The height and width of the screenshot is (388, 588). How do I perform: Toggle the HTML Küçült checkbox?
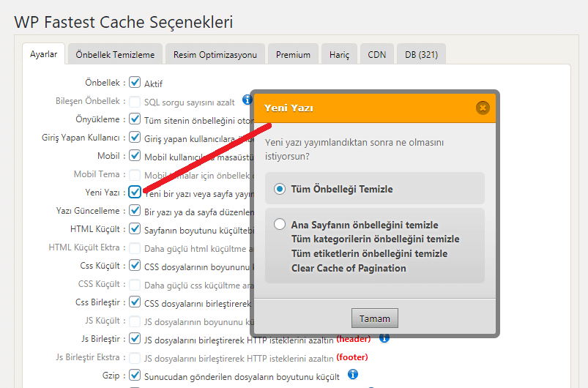(x=135, y=228)
